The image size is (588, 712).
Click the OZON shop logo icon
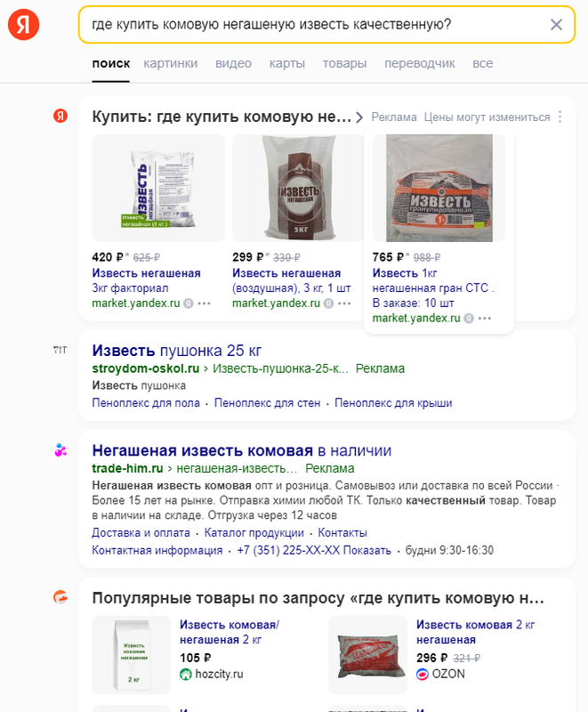click(423, 675)
